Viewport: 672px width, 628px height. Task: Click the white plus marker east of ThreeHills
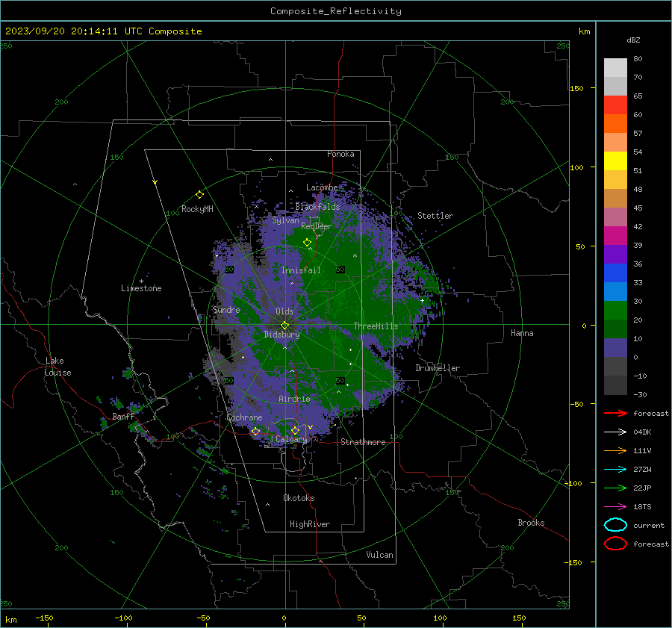tap(422, 300)
